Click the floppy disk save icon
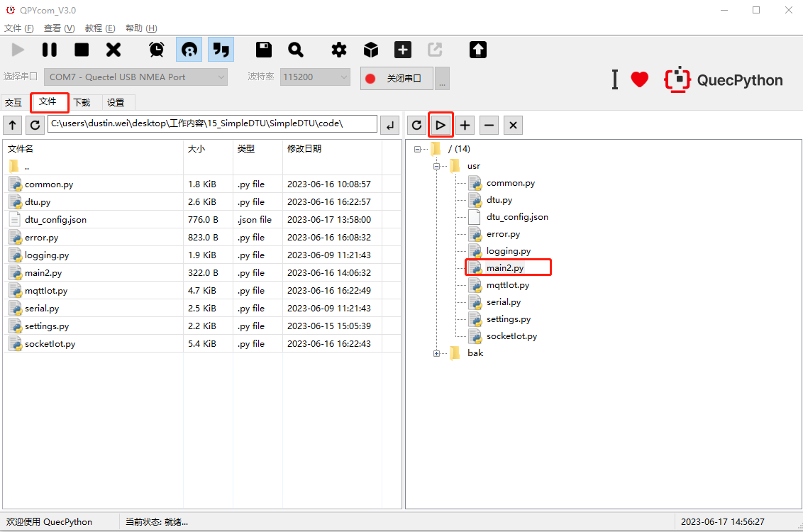803x532 pixels. [264, 50]
